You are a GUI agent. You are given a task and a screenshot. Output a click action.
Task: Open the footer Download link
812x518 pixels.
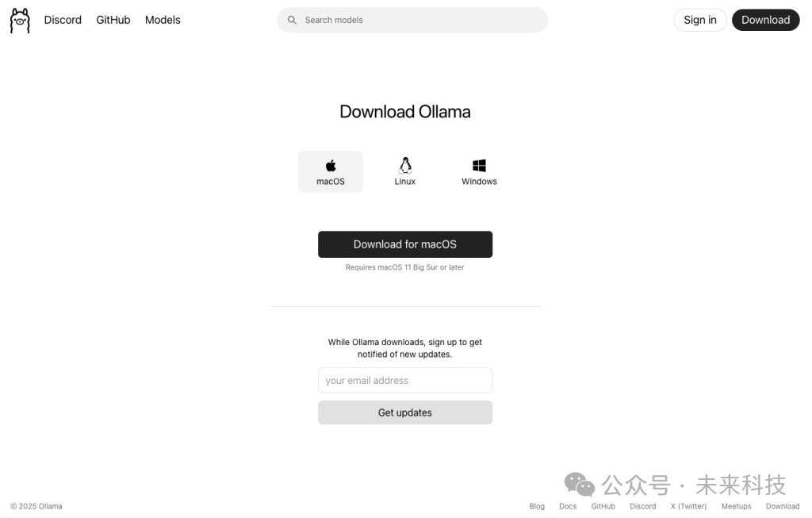783,507
